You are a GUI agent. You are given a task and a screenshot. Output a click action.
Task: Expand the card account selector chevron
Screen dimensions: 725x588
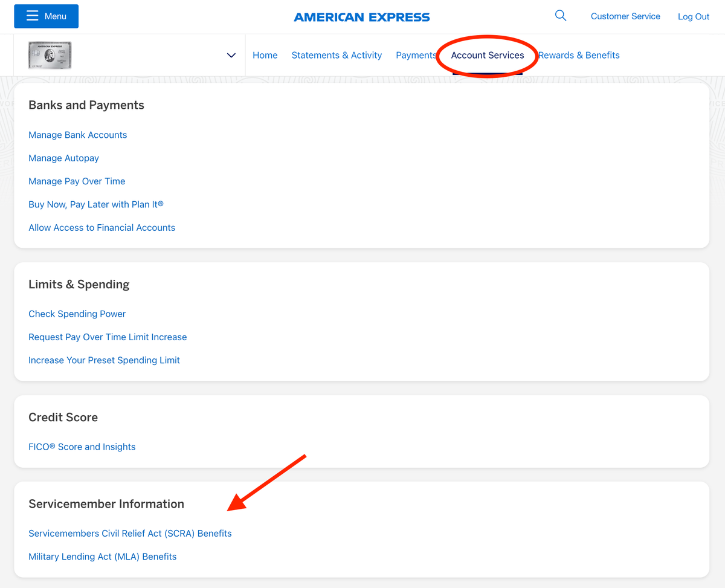(231, 55)
